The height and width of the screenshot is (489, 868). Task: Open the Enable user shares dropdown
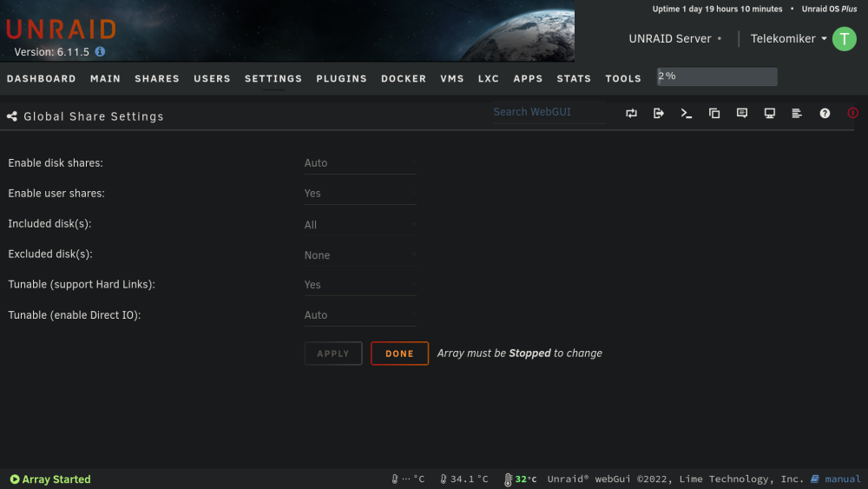click(x=360, y=194)
